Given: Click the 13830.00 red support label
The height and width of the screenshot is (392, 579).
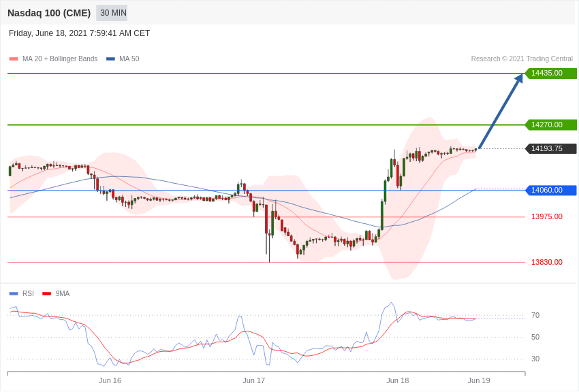Looking at the screenshot, I should (x=547, y=262).
